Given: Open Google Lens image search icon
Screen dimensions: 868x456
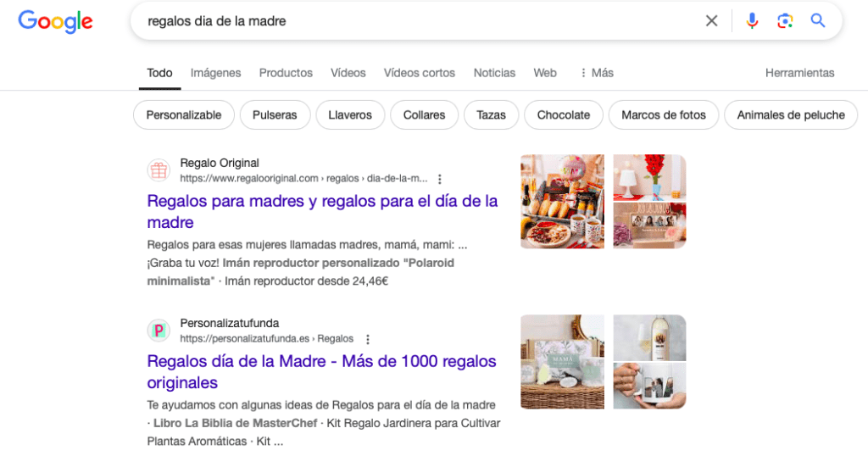Looking at the screenshot, I should coord(785,21).
